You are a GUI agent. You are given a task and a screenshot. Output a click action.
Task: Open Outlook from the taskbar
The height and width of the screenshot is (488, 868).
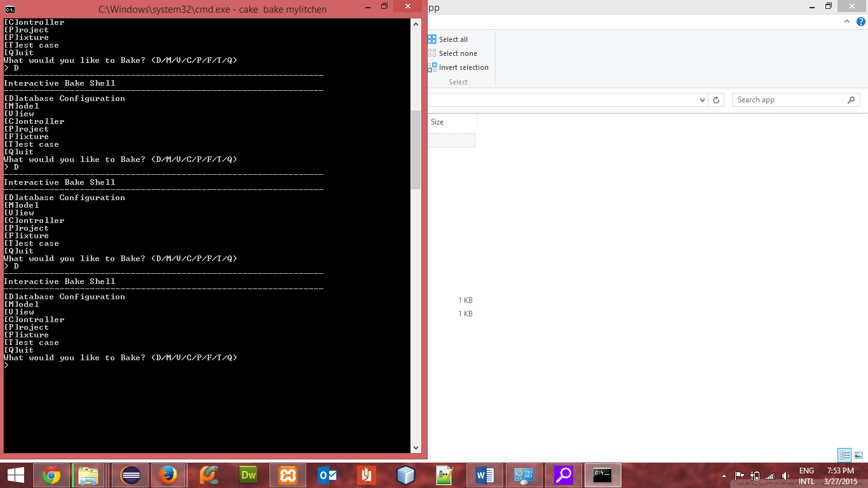[x=327, y=475]
